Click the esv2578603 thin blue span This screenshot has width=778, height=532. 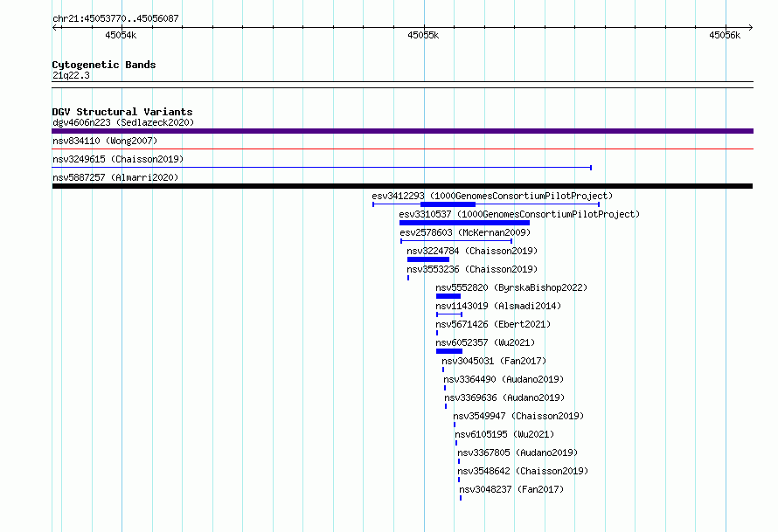(456, 241)
